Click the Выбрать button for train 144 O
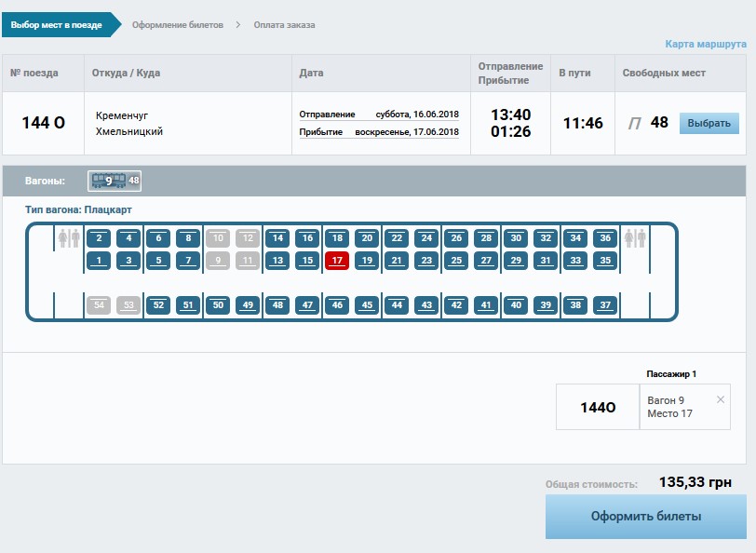 709,123
